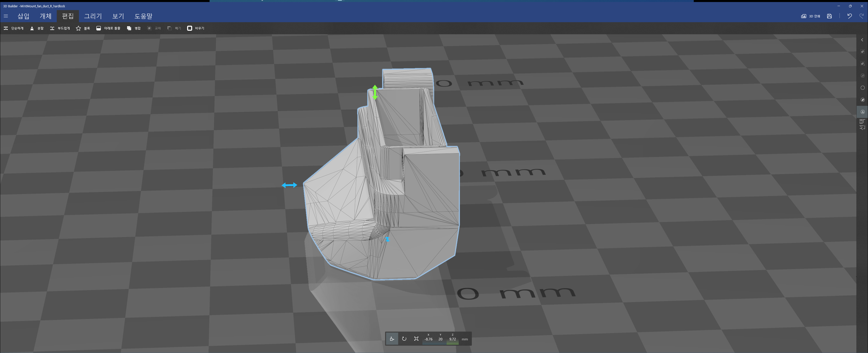Toggle the empty dashed circle selection mode
Viewport: 868px width, 353px height.
tap(862, 88)
